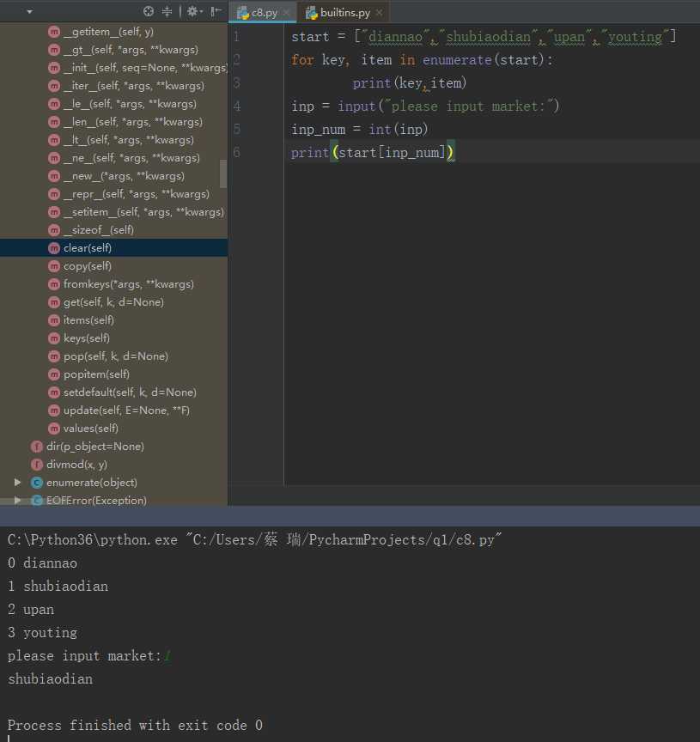The width and height of the screenshot is (700, 742).
Task: Click the 'please input market:' console prompt
Action: (84, 656)
